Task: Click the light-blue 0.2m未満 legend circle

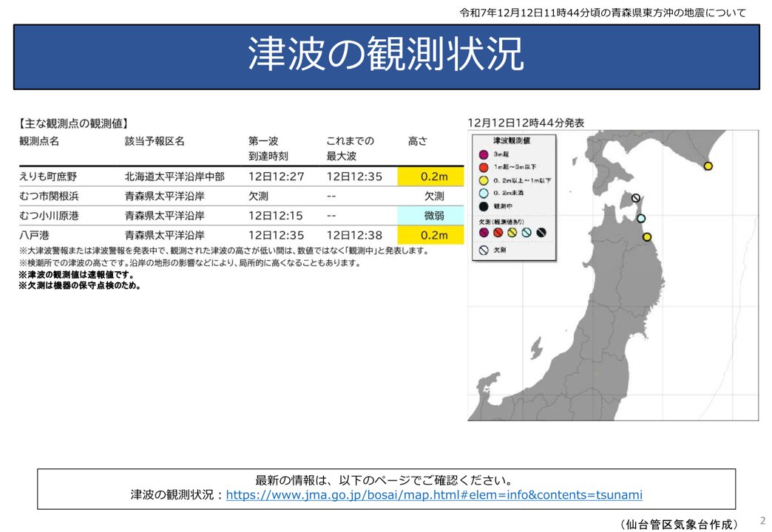Action: tap(483, 193)
